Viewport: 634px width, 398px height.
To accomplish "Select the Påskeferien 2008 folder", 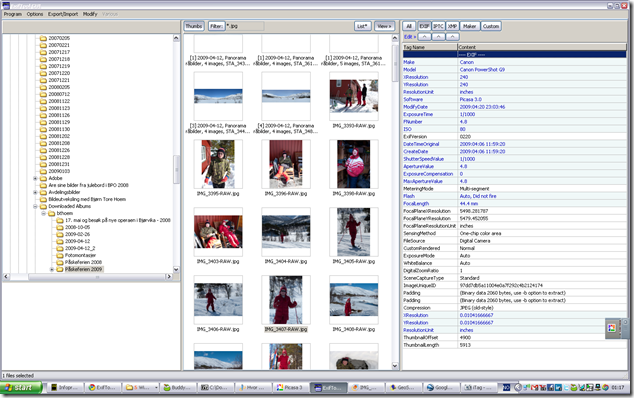I will [83, 263].
